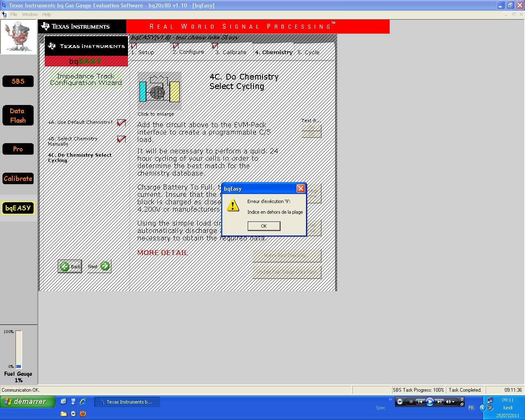This screenshot has height=420, width=525.
Task: Switch to the 4. Chemistry tab
Action: coord(274,52)
